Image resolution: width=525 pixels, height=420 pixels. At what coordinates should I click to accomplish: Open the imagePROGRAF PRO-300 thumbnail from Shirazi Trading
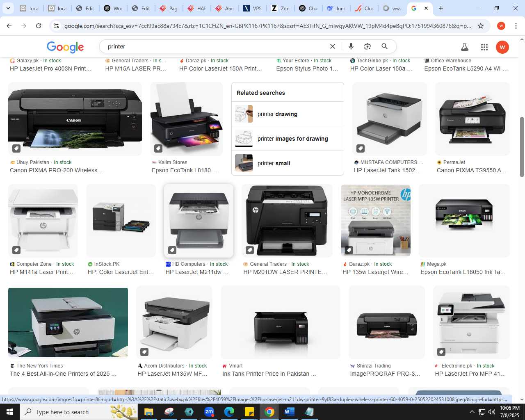click(x=387, y=322)
